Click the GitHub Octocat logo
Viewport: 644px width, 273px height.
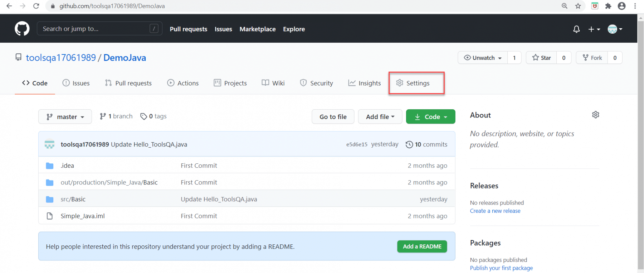(22, 29)
